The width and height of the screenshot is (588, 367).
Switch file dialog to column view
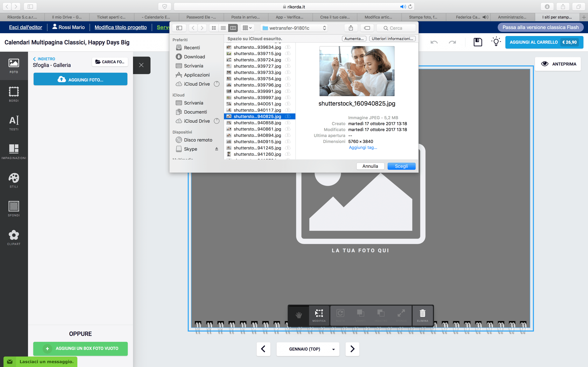tap(233, 28)
